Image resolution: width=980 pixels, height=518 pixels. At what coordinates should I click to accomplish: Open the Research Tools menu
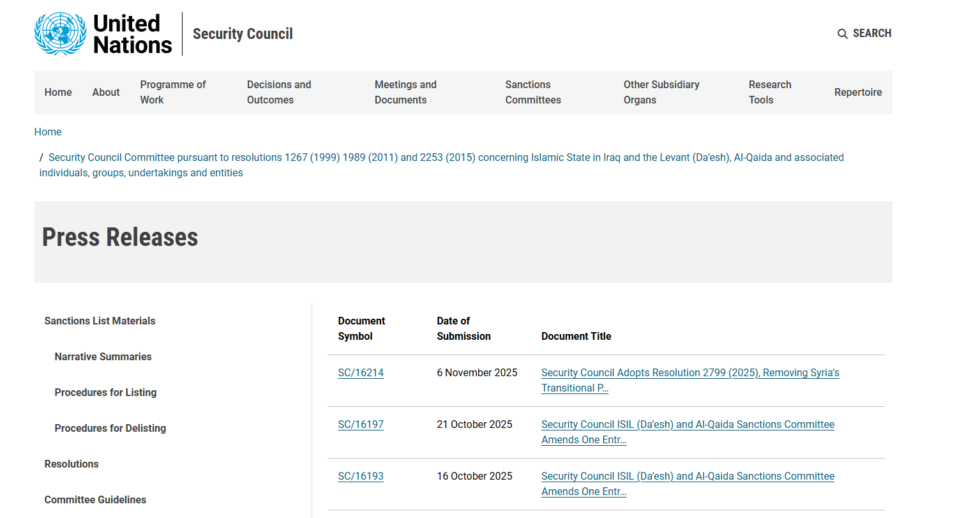[769, 93]
